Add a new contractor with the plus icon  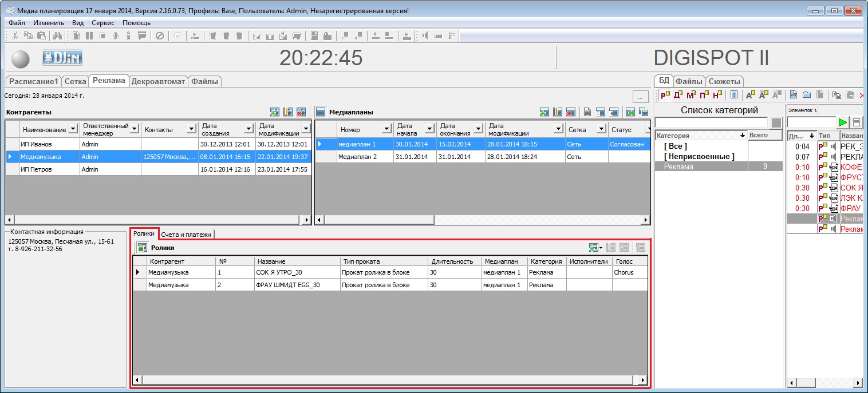point(275,112)
